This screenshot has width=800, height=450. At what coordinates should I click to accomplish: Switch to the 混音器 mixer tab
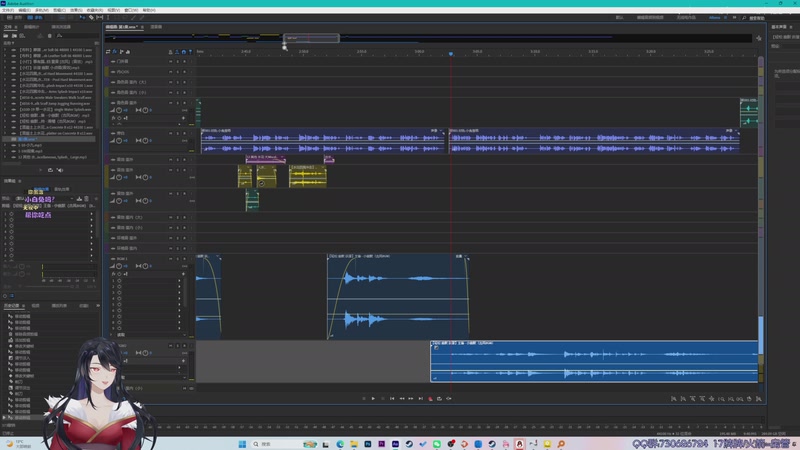(156, 27)
